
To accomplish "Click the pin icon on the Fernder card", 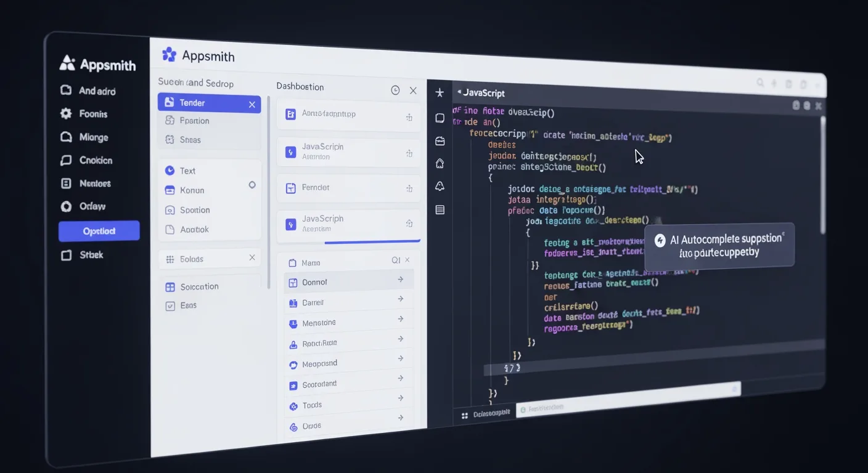I will [x=409, y=188].
